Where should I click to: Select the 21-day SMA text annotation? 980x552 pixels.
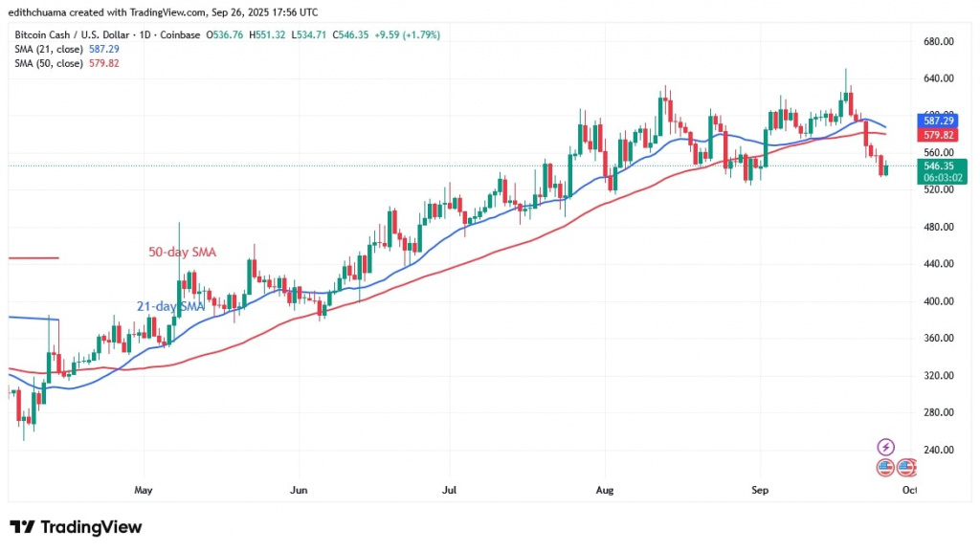(x=169, y=305)
